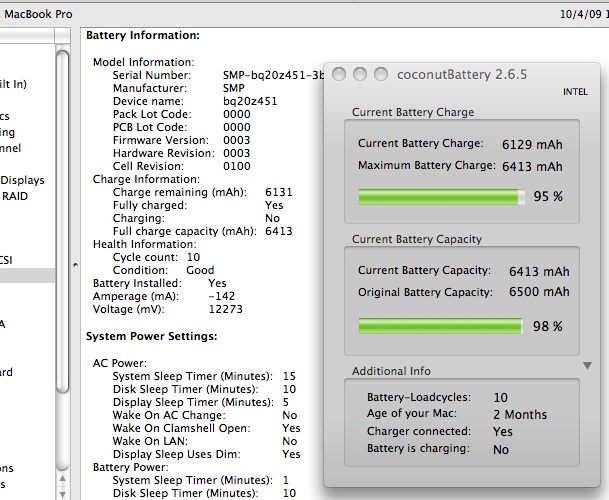Screen dimensions: 609x500
Task: Click the sidebar scrollbar thumb in System Profiler
Action: coord(62,221)
